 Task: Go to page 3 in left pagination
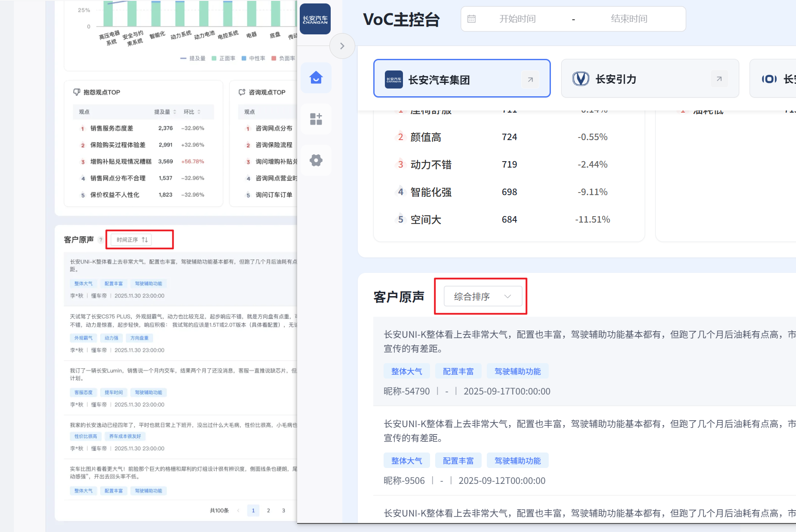283,511
